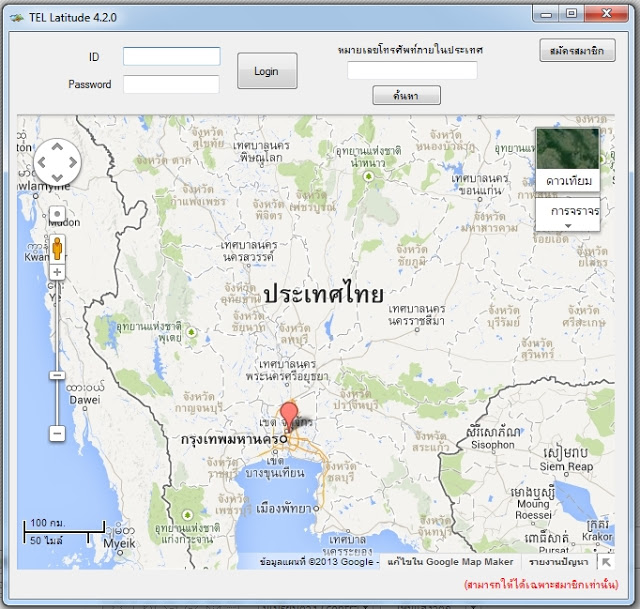
Task: Pan the map left with arrow control
Action: pyautogui.click(x=42, y=162)
